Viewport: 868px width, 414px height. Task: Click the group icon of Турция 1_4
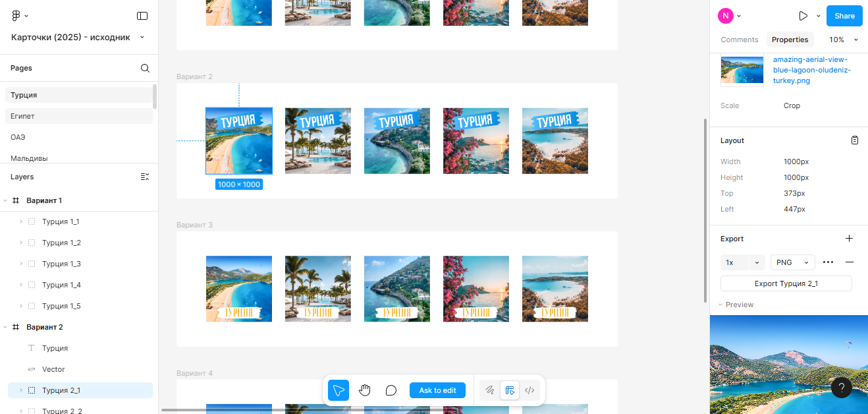click(32, 285)
